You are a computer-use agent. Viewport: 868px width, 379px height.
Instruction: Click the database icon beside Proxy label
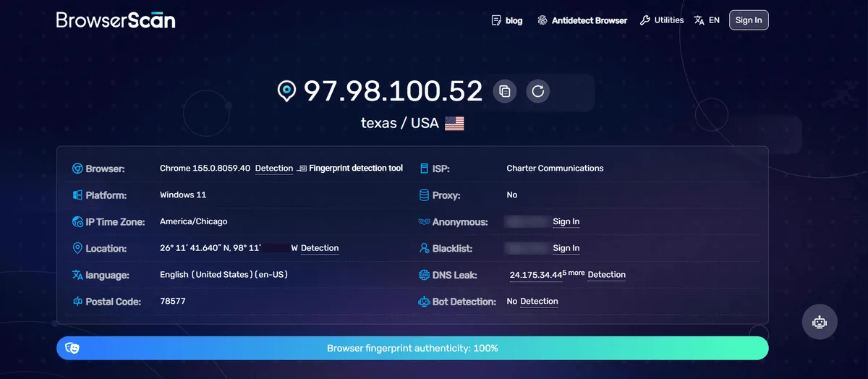[x=425, y=195]
